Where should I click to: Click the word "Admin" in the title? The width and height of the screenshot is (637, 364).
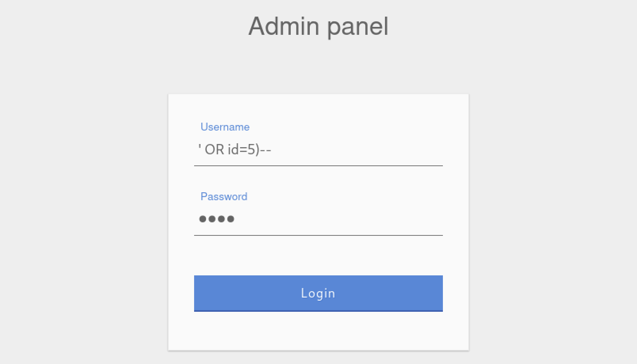point(283,26)
